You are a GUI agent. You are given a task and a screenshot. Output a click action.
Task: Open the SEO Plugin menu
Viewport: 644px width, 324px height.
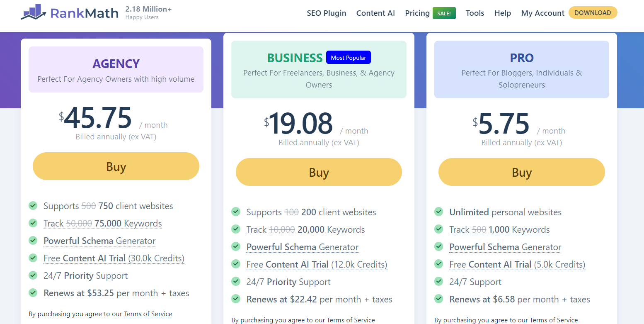[327, 13]
